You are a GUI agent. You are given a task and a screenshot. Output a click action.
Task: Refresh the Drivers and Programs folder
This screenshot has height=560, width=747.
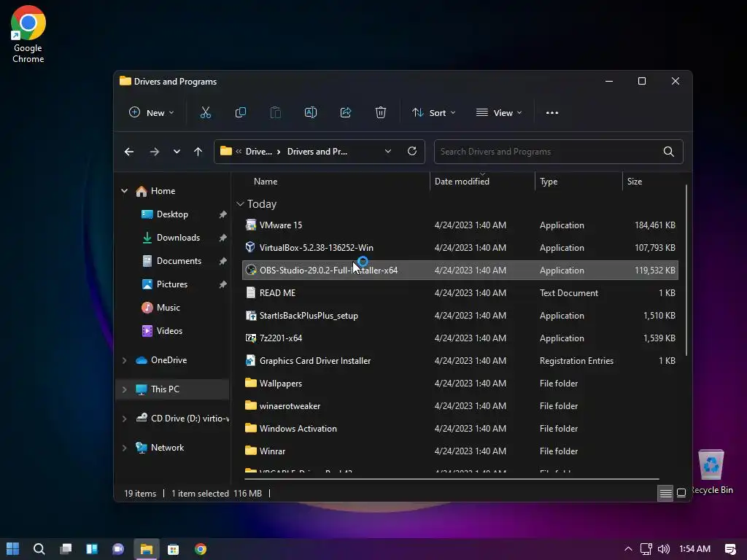click(412, 151)
